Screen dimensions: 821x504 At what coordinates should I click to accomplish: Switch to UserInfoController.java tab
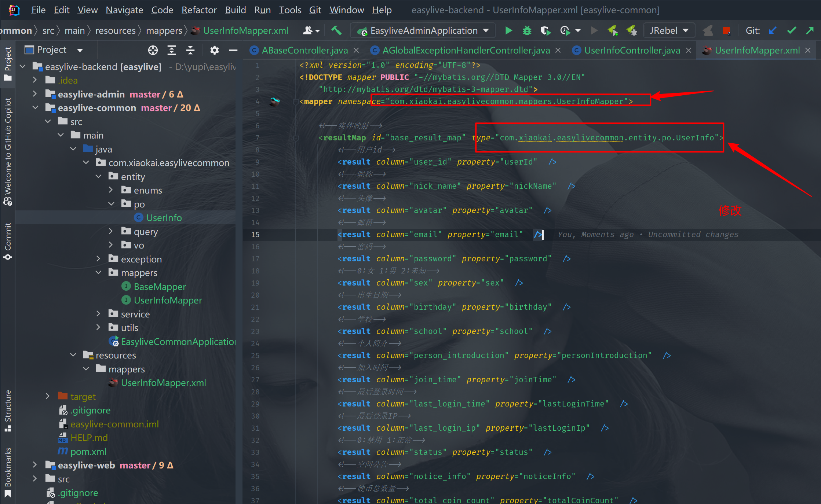[x=632, y=50]
